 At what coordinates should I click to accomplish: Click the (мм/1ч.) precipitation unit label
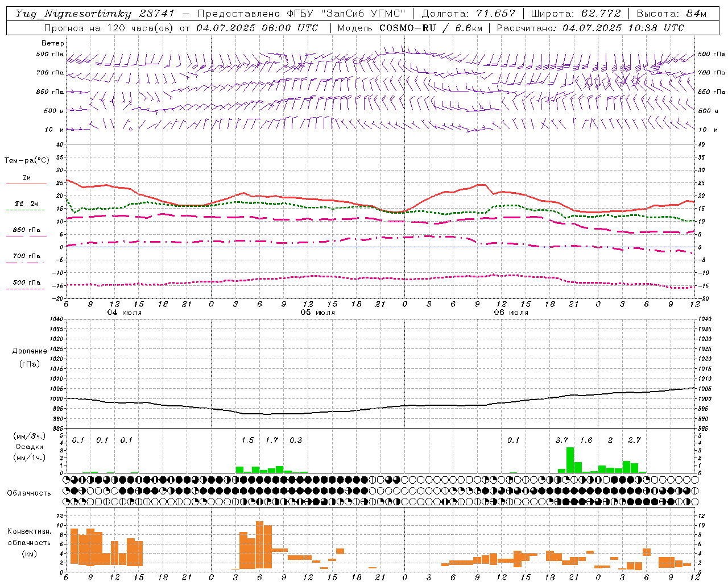30,458
